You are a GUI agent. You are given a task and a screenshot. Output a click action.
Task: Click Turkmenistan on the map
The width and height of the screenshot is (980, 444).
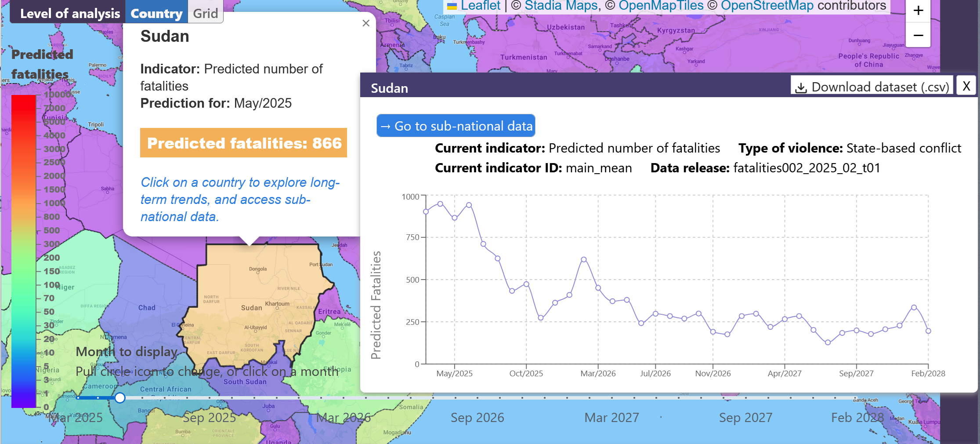524,57
